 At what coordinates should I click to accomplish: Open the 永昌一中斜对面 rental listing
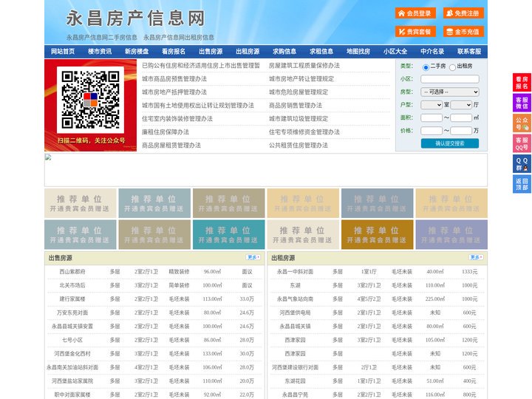295,271
